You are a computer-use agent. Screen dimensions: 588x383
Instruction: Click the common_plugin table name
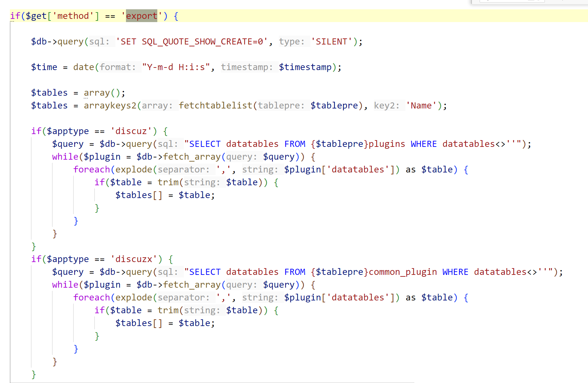tap(403, 272)
